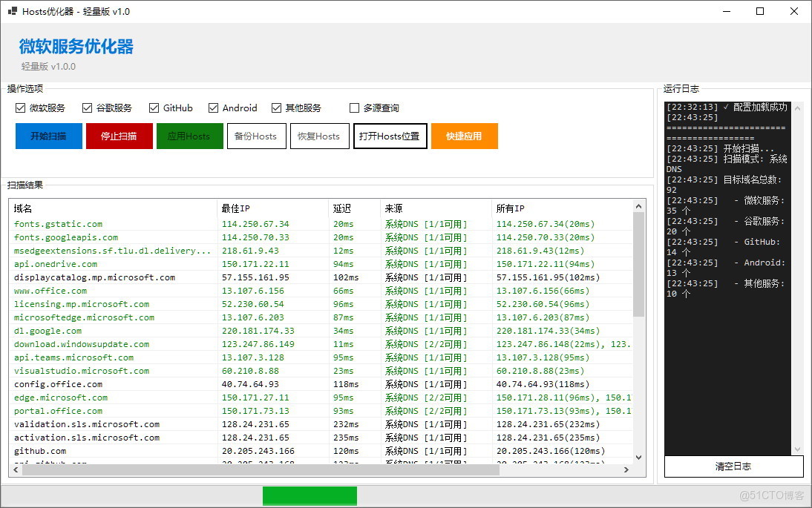812x508 pixels.
Task: Click the Hosts优化器 icon in the title bar
Action: coord(13,11)
